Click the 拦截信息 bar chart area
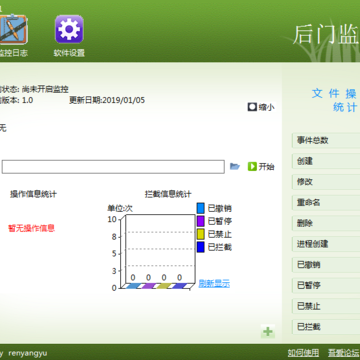 click(159, 251)
